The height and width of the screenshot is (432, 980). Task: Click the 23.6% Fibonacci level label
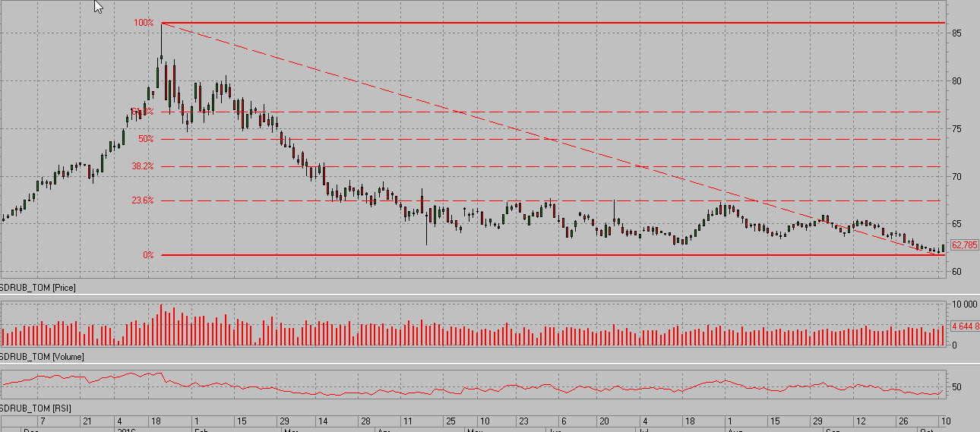(x=143, y=200)
